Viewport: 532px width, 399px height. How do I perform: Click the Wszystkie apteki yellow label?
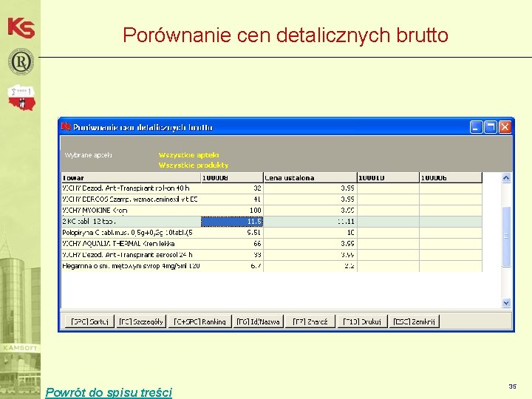pyautogui.click(x=188, y=155)
